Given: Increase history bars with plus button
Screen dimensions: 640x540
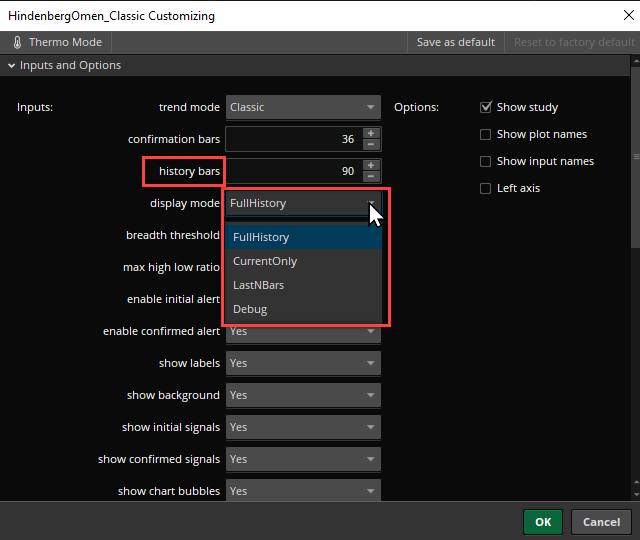Looking at the screenshot, I should [371, 165].
